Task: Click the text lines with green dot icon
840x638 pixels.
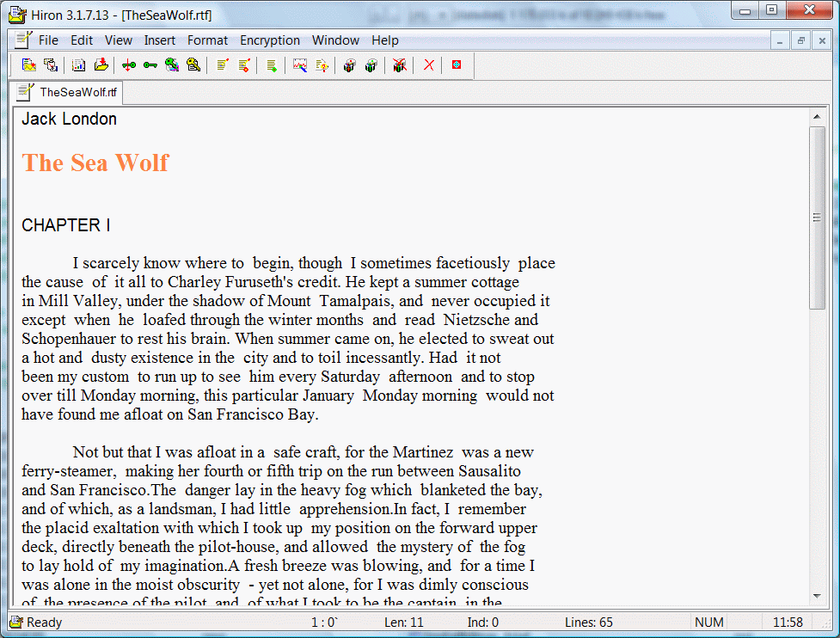Action: pyautogui.click(x=272, y=65)
